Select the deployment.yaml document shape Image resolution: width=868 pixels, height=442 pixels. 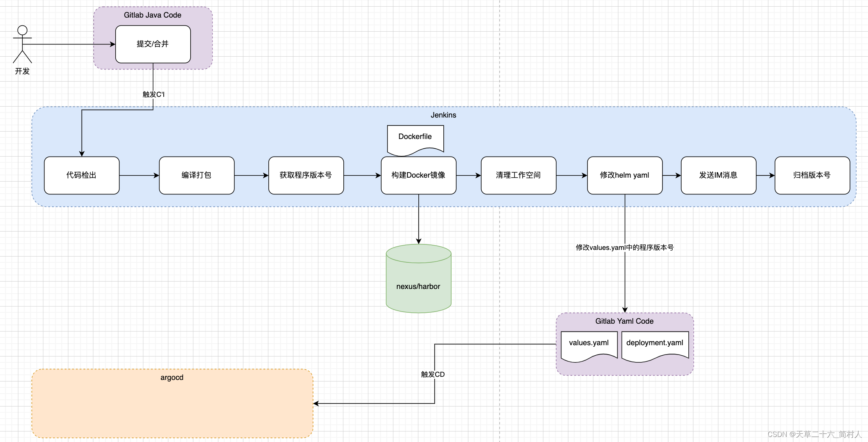[655, 346]
